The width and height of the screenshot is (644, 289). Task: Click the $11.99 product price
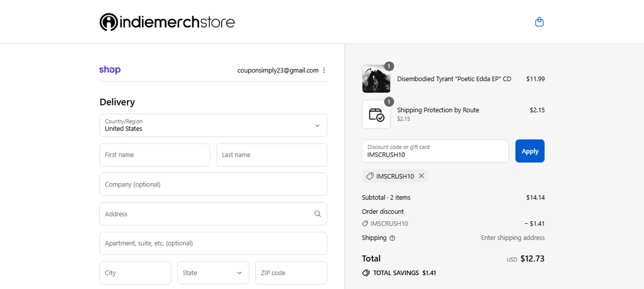[535, 79]
